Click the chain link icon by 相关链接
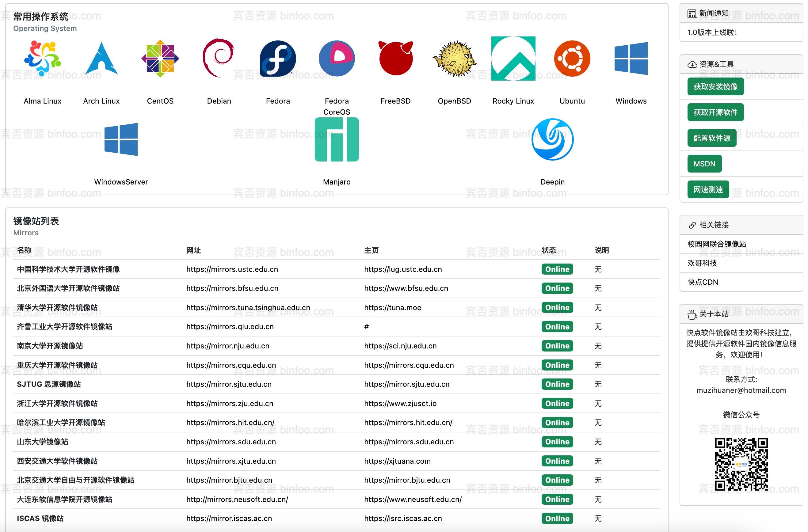This screenshot has width=808, height=532. 692,225
